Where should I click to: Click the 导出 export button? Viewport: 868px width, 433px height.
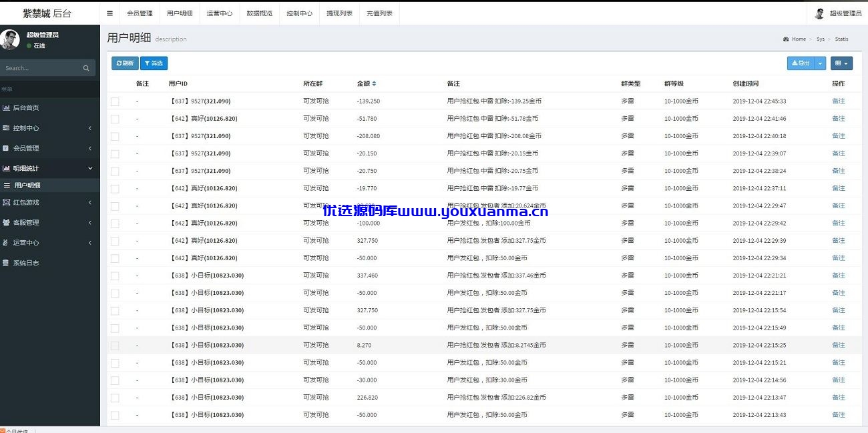point(801,63)
